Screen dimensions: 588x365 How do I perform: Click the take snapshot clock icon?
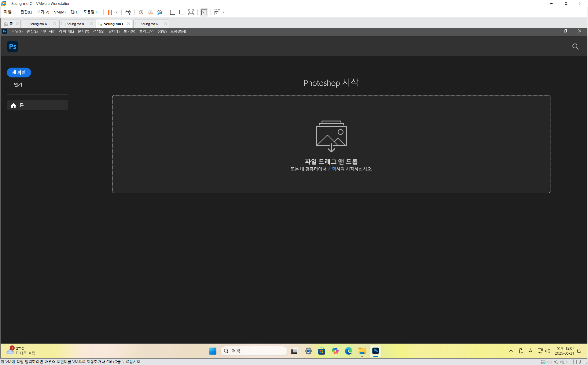(141, 12)
